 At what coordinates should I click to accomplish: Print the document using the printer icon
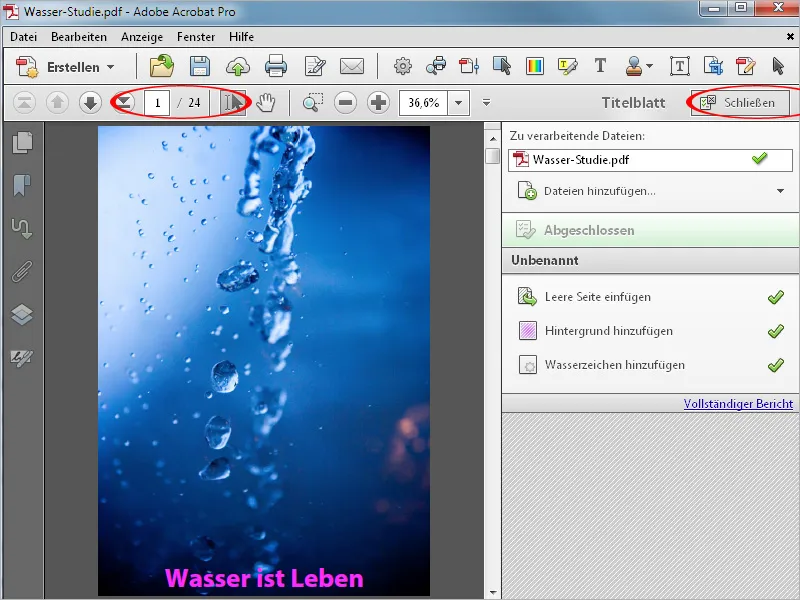point(276,66)
